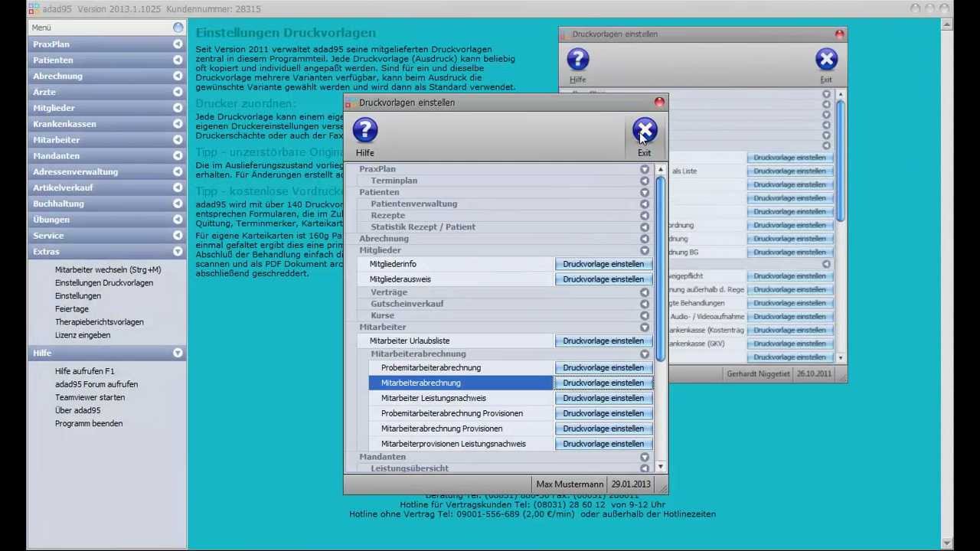Select Programm beenden
Image resolution: width=980 pixels, height=551 pixels.
89,423
